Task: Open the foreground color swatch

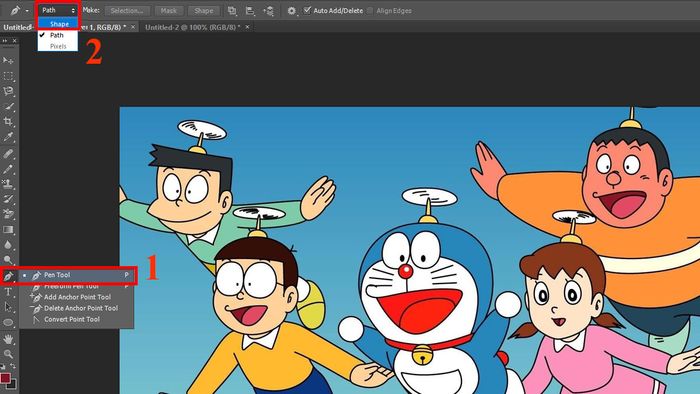Action: (x=5, y=378)
